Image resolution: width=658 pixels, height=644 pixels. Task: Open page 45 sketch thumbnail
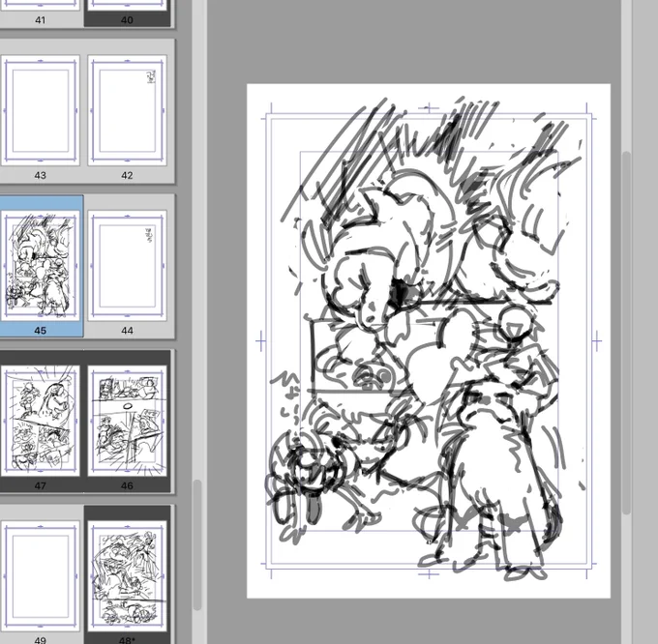click(41, 265)
